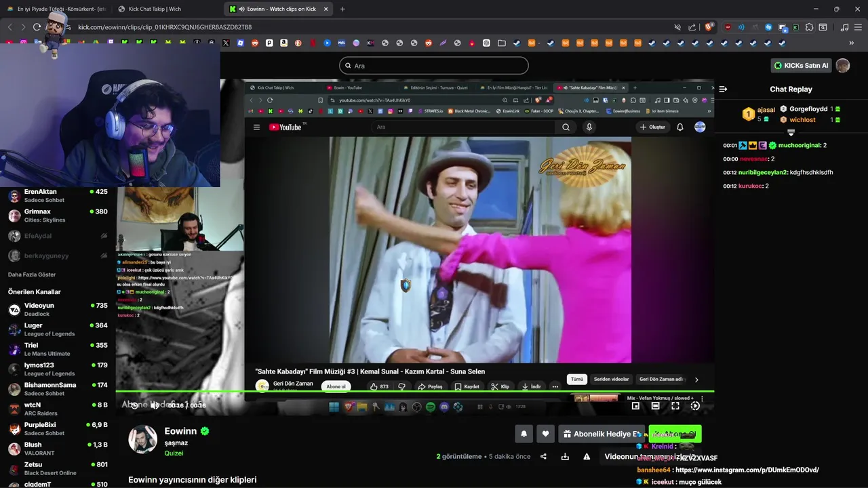The height and width of the screenshot is (488, 868).
Task: Share the clip via share icon
Action: tap(543, 457)
